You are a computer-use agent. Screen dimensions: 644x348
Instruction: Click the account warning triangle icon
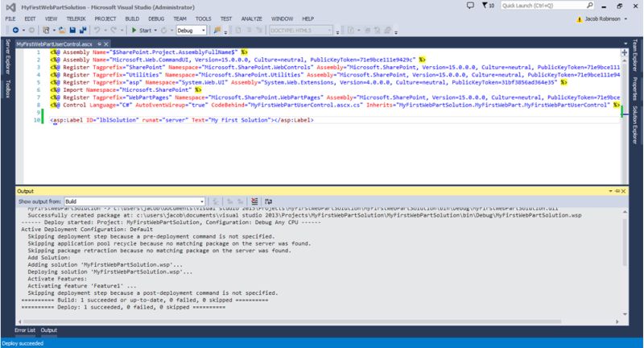click(579, 19)
